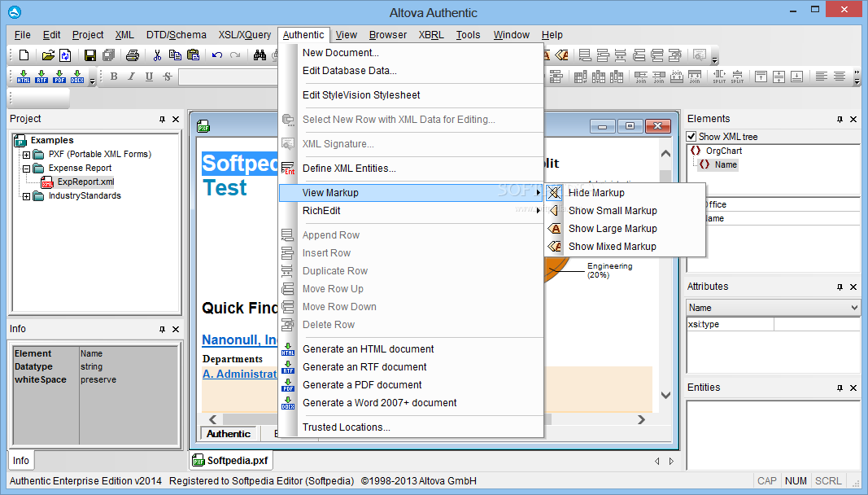Click the Cut scissors icon
This screenshot has height=495, width=868.
coord(157,55)
